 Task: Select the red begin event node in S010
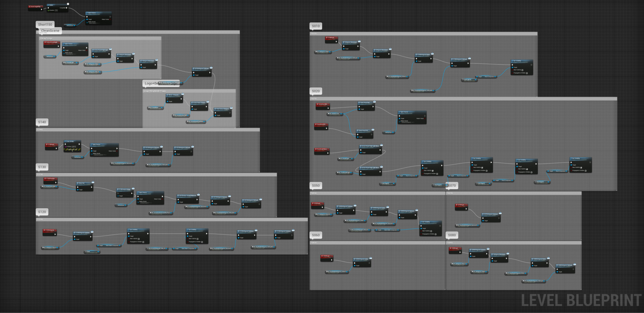pos(332,40)
